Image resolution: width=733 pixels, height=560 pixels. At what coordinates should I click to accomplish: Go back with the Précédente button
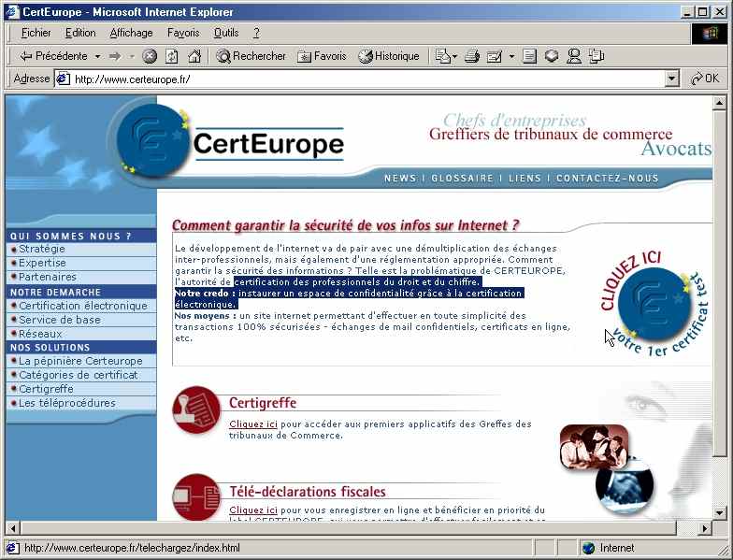click(53, 56)
